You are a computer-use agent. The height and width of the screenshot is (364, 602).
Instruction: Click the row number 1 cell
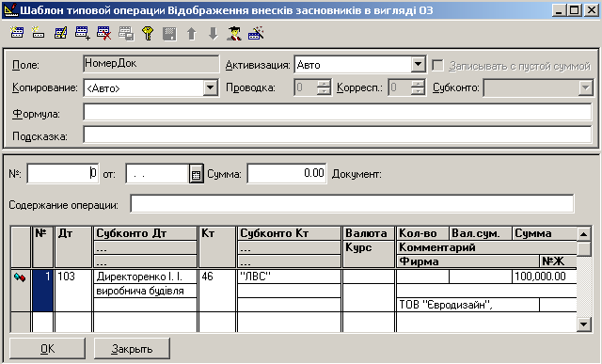(x=42, y=291)
